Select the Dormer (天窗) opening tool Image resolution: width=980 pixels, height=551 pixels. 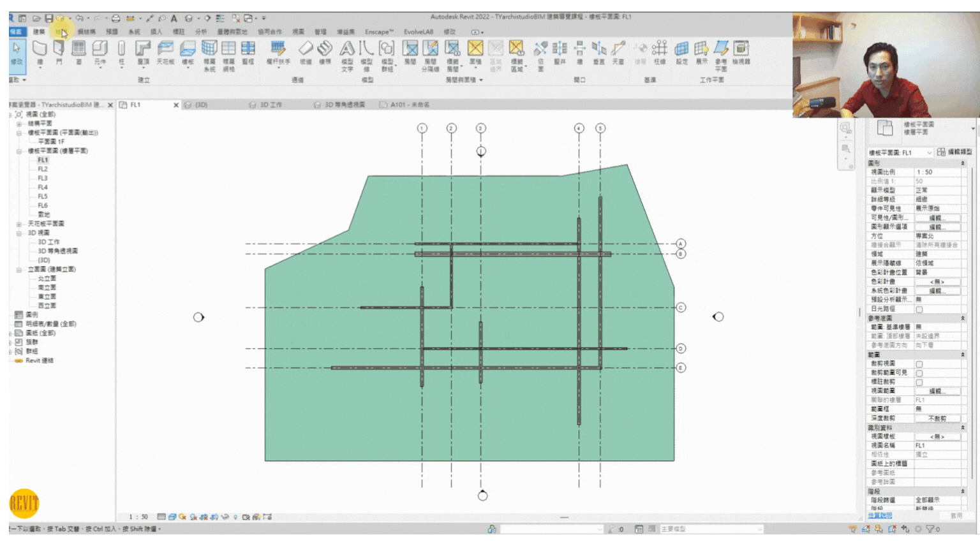tap(618, 52)
